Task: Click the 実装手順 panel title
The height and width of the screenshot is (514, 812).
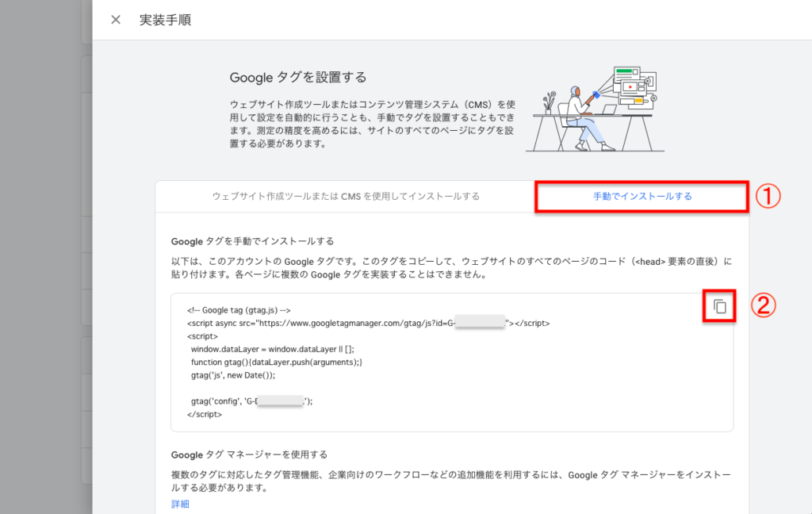Action: 165,20
